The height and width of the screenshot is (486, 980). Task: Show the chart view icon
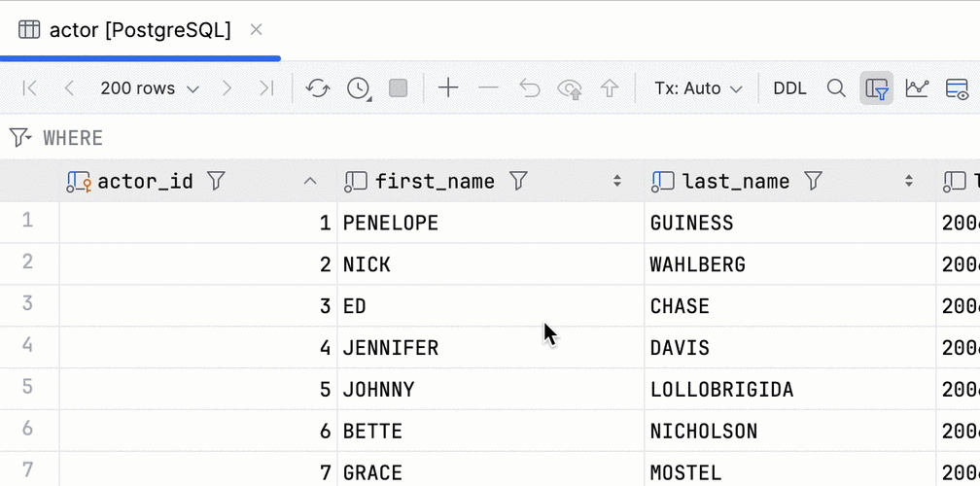pos(917,88)
